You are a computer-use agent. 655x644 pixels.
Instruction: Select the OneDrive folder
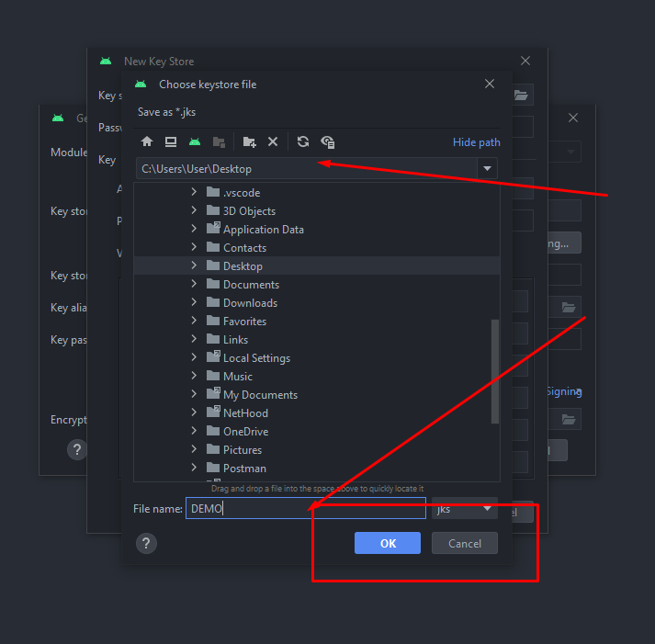coord(245,432)
